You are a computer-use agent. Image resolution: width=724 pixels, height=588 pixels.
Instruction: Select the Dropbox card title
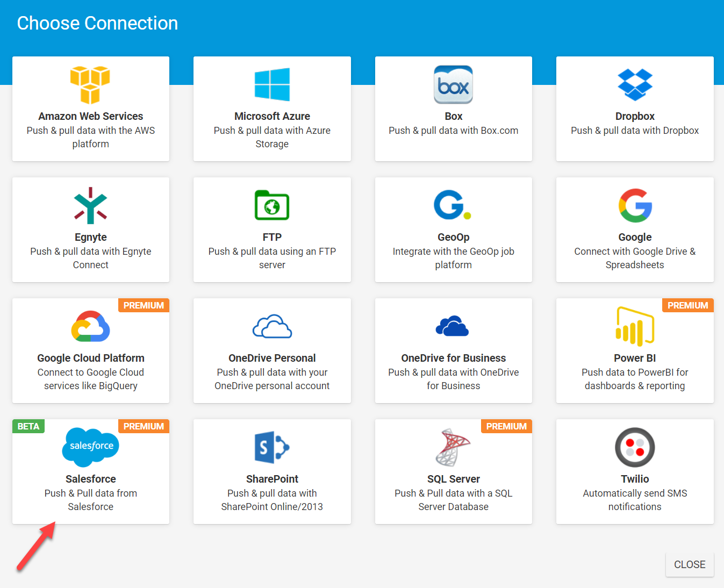point(635,116)
